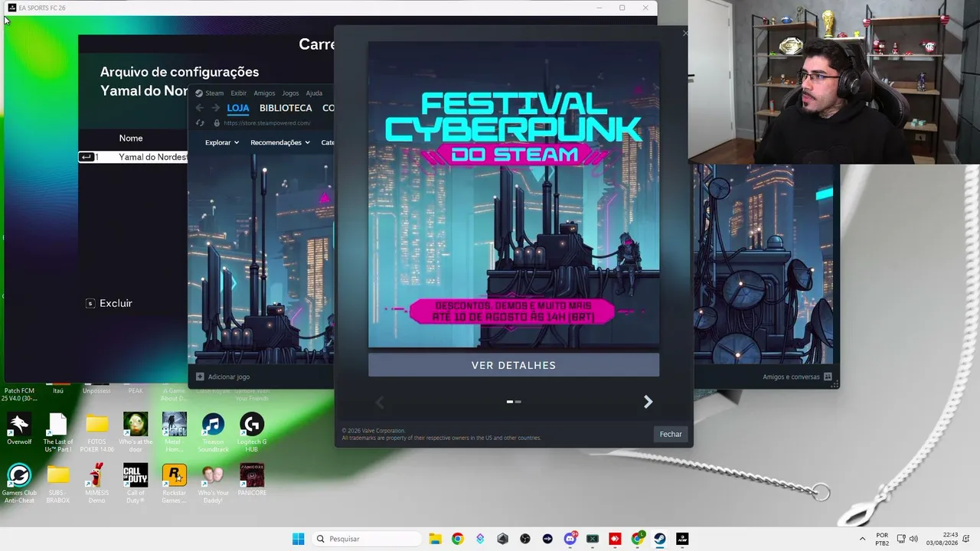
Task: Switch to the BIBLIOTECA tab in Steam
Action: [x=286, y=108]
